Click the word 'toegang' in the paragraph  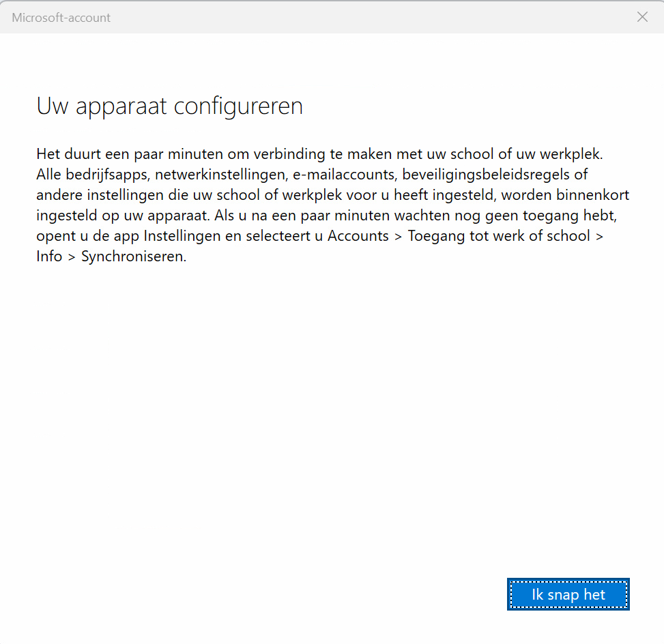(x=551, y=216)
